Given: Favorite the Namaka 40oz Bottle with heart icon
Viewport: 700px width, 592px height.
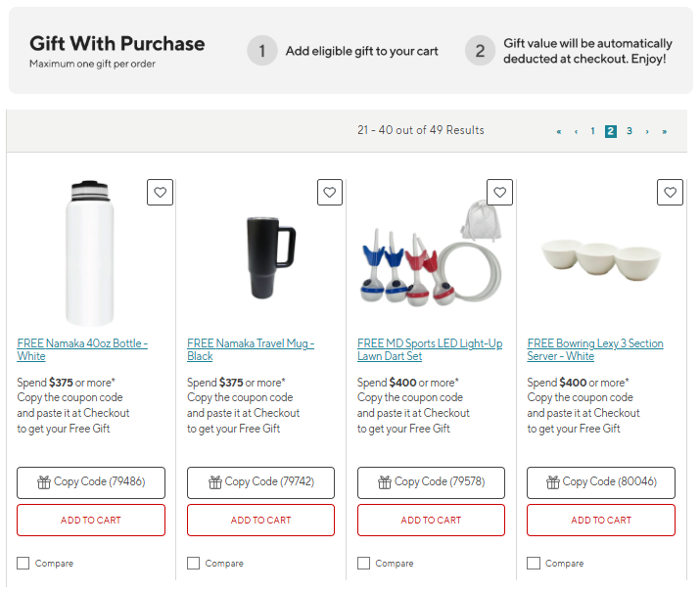Looking at the screenshot, I should [x=160, y=193].
